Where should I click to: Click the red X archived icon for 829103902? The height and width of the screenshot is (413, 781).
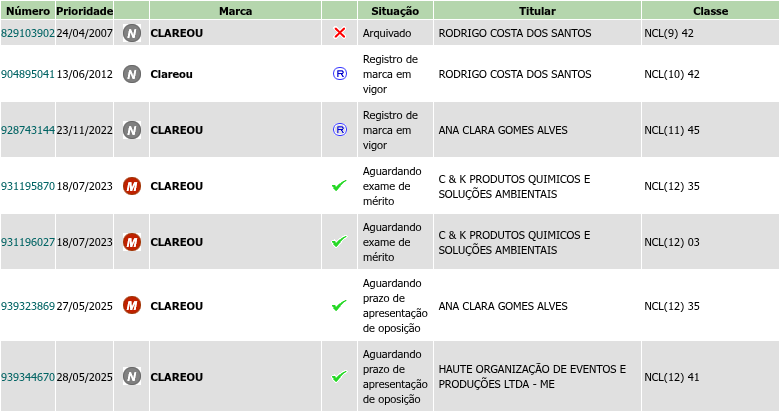point(339,33)
